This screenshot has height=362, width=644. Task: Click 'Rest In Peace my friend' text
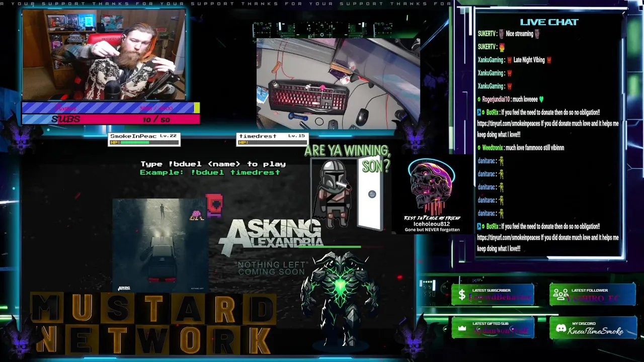tap(432, 218)
